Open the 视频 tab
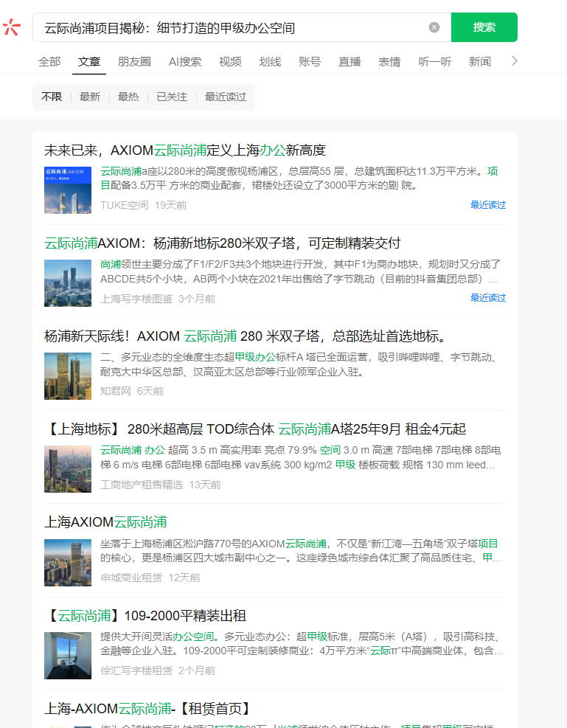The height and width of the screenshot is (728, 567). click(230, 62)
